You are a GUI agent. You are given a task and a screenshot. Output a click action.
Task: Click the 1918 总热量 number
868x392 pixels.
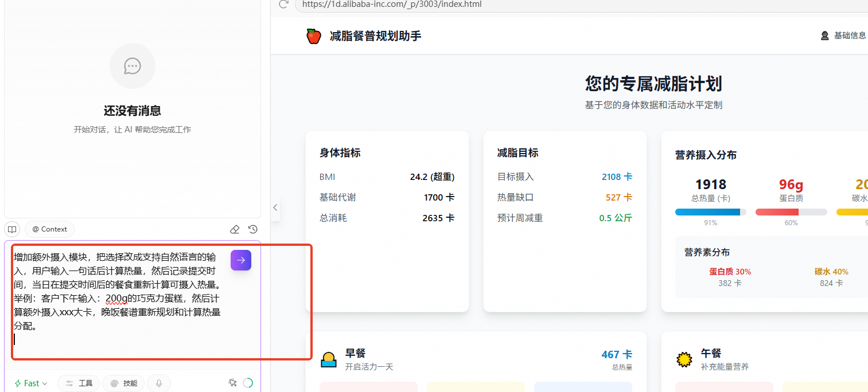[x=711, y=185]
